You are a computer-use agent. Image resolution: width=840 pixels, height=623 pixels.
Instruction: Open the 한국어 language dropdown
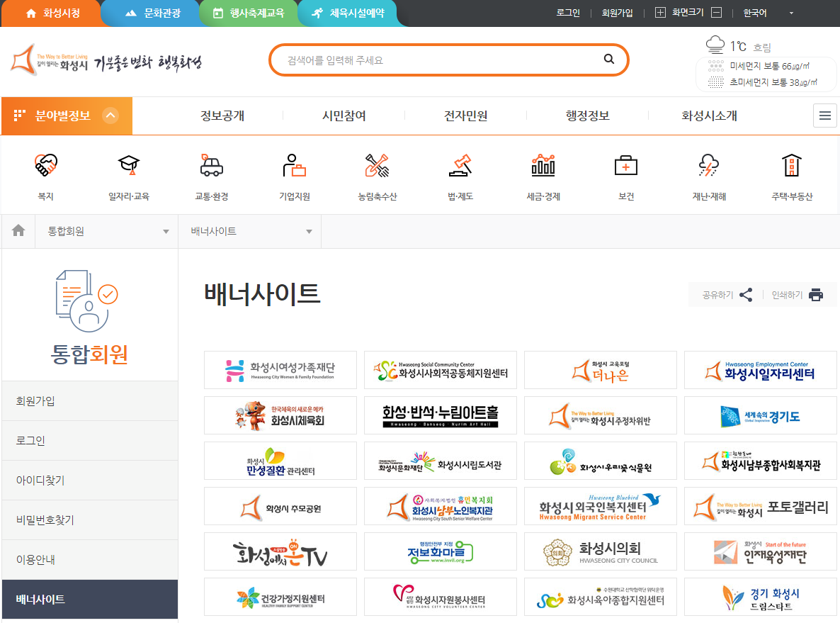768,13
